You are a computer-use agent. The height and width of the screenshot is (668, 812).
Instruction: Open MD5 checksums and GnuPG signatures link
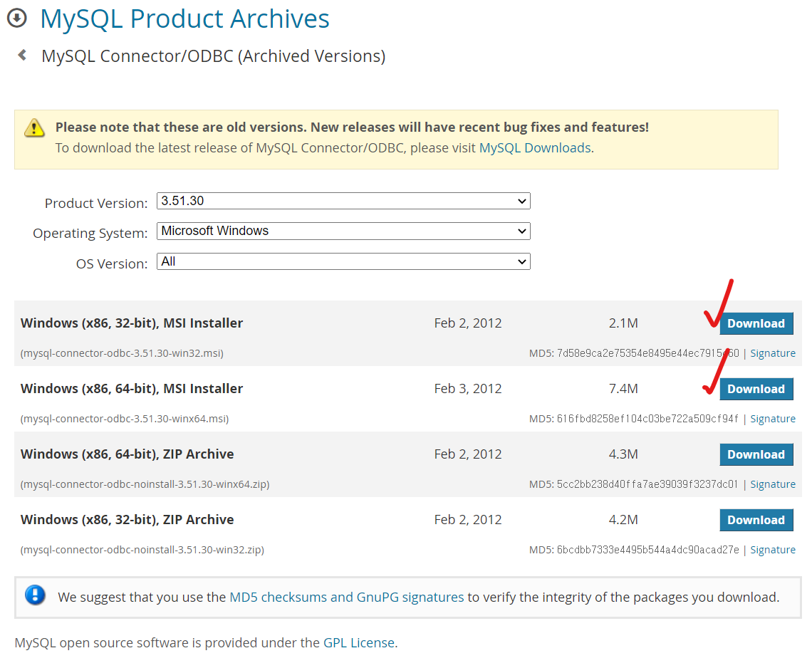click(346, 597)
